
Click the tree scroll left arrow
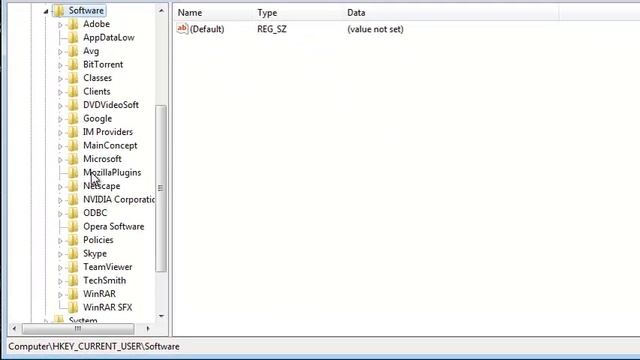(14, 328)
